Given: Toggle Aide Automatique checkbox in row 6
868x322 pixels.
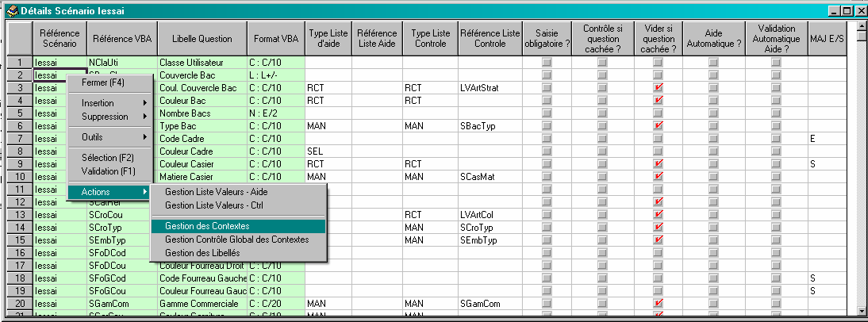Looking at the screenshot, I should click(x=713, y=125).
